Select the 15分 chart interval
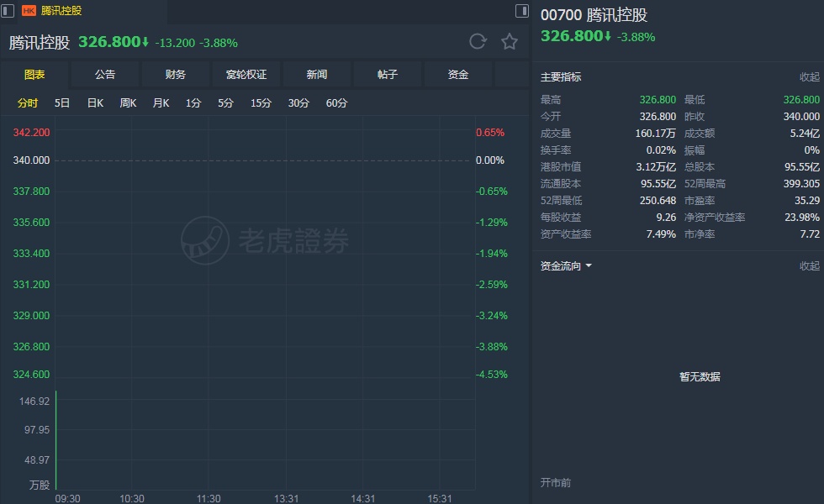Image resolution: width=824 pixels, height=504 pixels. click(261, 102)
